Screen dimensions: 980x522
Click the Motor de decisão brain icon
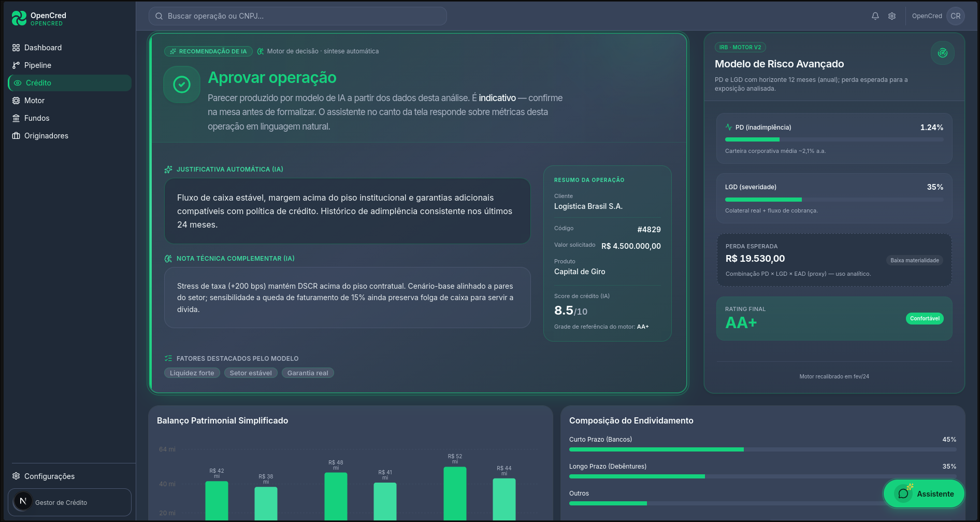pos(261,51)
